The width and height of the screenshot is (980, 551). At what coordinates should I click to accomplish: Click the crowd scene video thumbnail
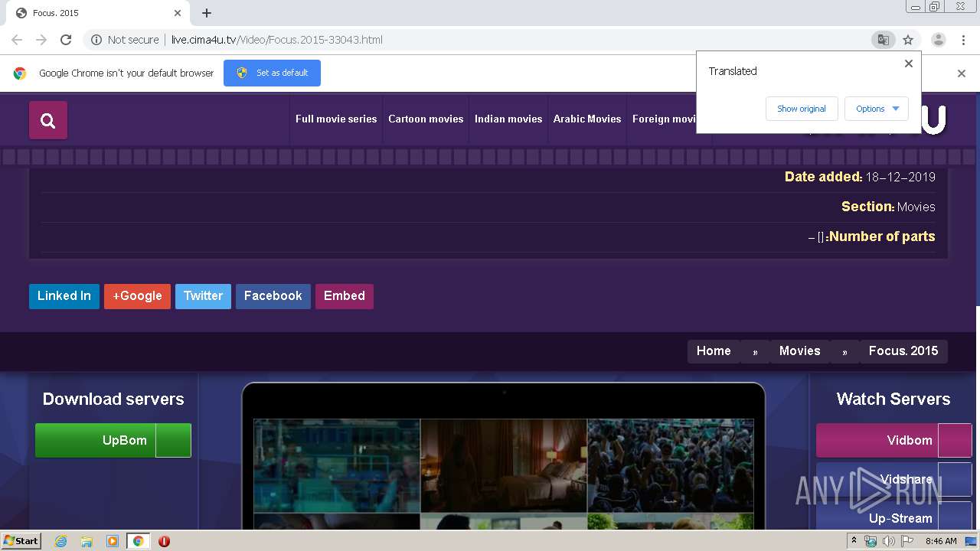click(x=671, y=465)
